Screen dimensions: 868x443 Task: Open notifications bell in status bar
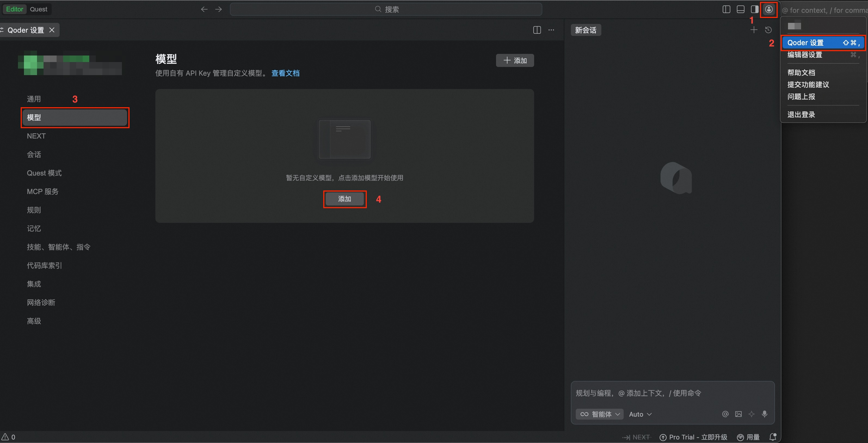[773, 437]
